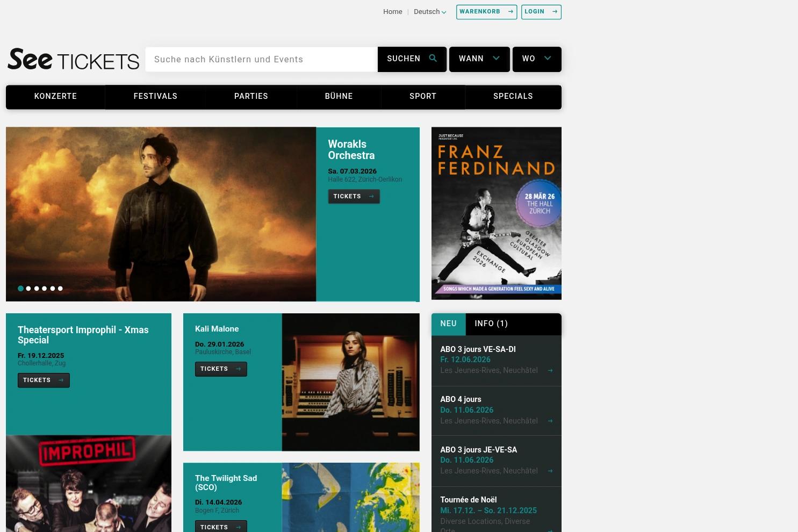Click the Suchen search button
The image size is (798, 532).
[x=412, y=59]
